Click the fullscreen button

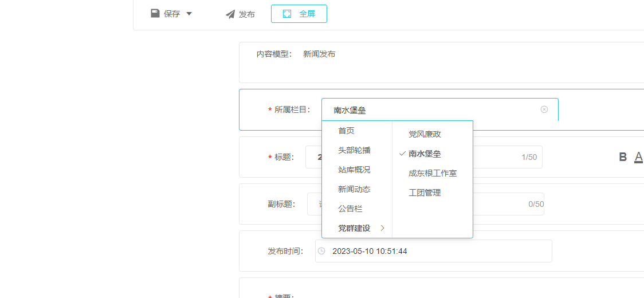(x=299, y=14)
